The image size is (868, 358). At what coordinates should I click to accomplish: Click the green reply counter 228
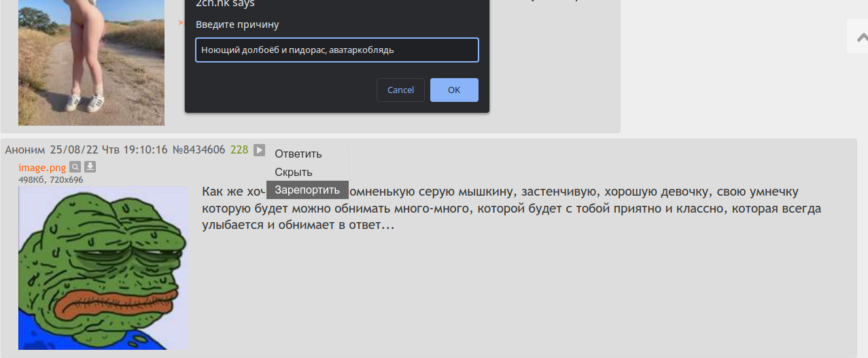point(239,149)
